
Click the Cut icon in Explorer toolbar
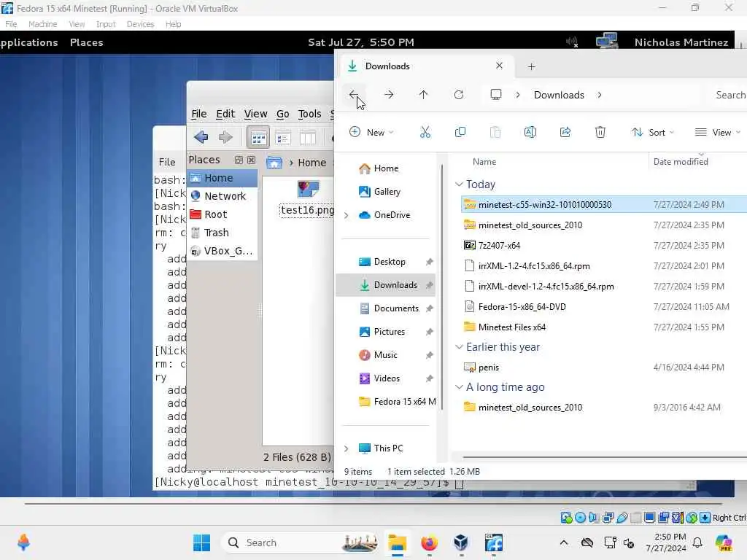(425, 132)
